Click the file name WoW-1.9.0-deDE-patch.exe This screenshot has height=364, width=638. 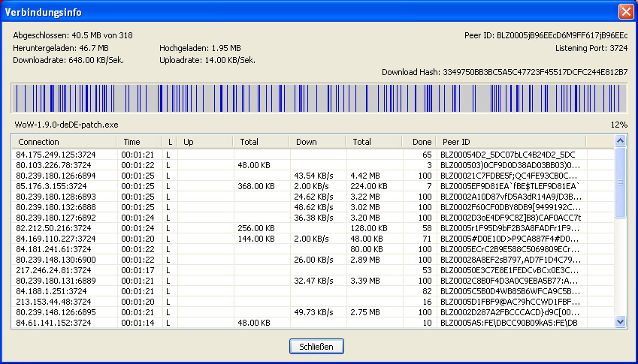point(66,125)
